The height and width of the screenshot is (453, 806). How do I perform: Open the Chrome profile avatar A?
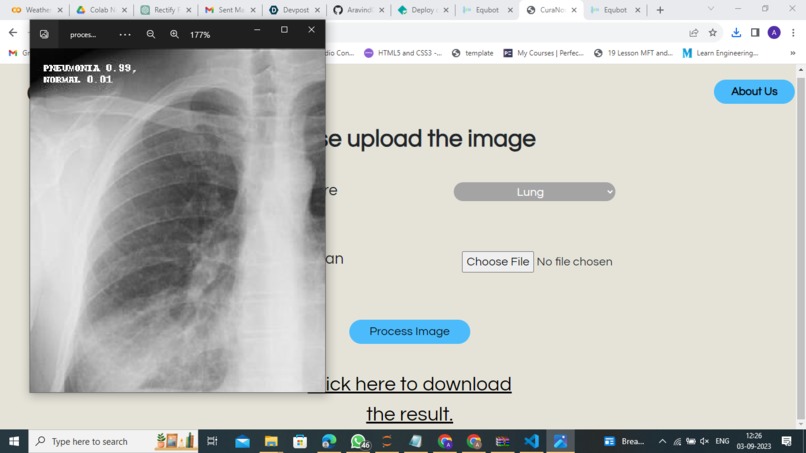coord(774,32)
